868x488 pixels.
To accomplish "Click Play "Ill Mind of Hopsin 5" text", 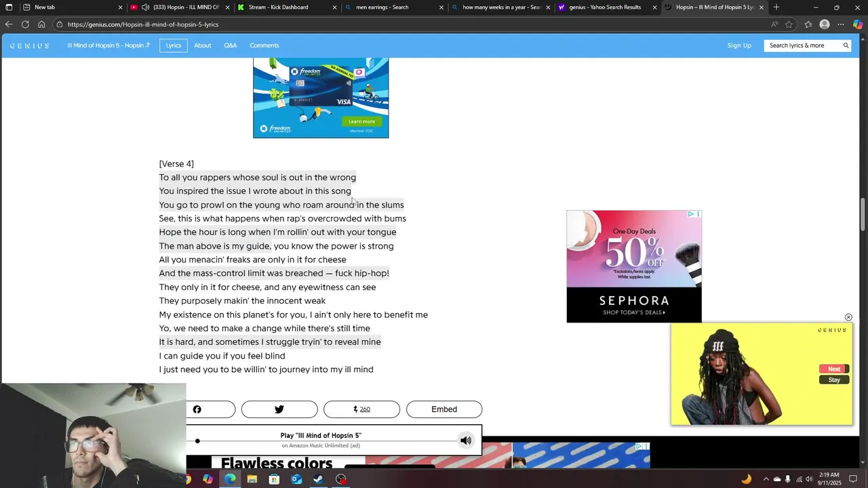I will coord(321,436).
